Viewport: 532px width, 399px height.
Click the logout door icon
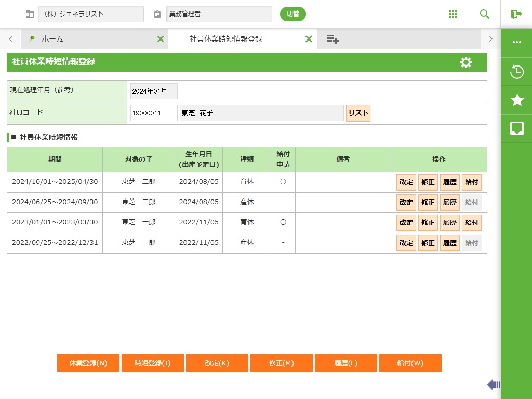click(516, 14)
